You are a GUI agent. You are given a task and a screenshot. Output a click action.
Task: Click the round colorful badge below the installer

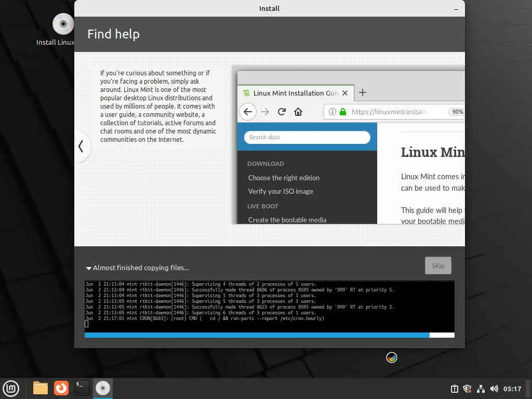(x=392, y=357)
